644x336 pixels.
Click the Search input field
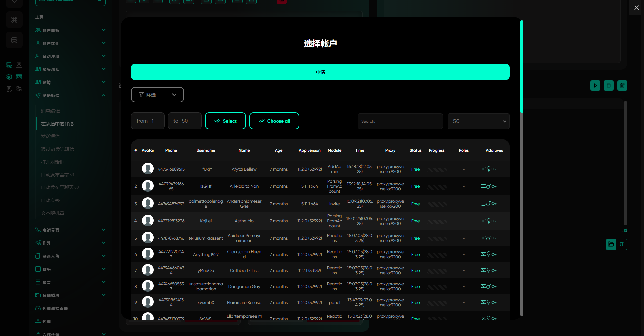coord(400,121)
